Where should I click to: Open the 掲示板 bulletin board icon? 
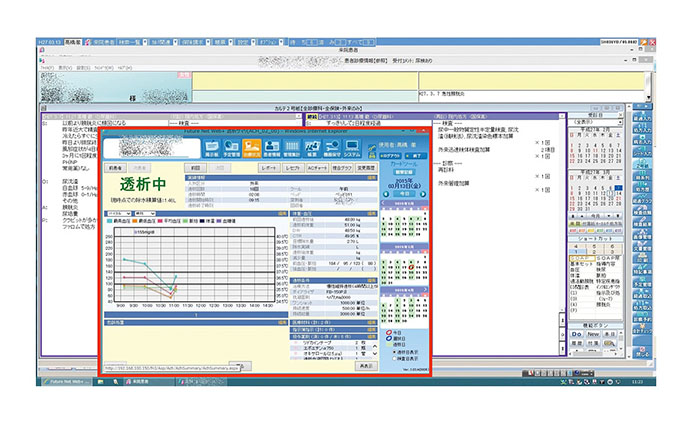[x=212, y=149]
